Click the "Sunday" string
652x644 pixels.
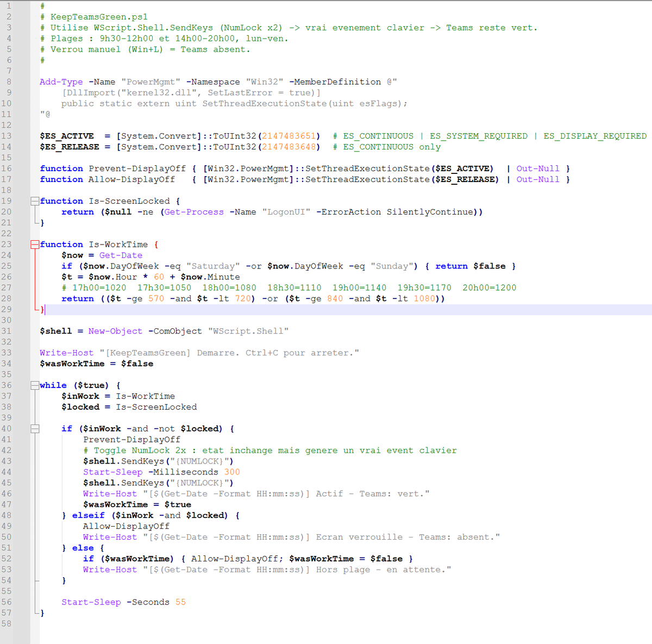click(392, 266)
